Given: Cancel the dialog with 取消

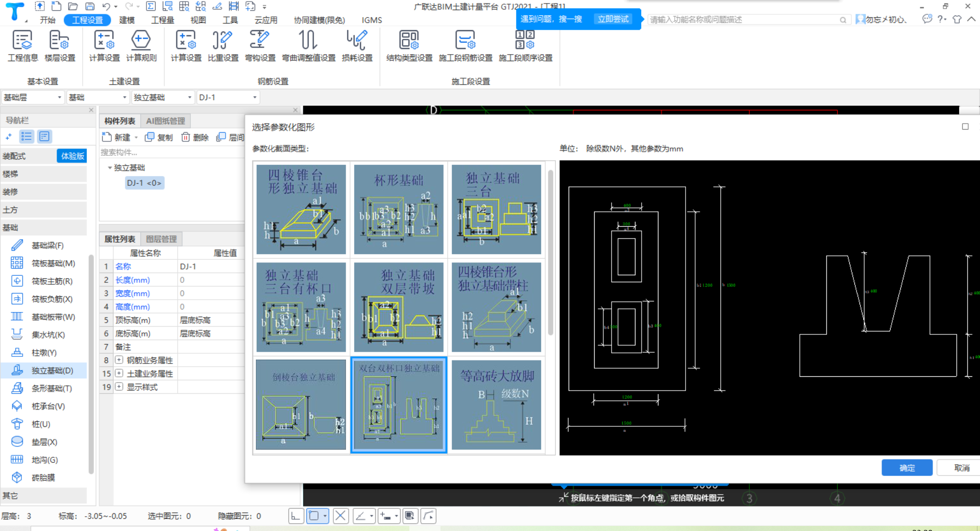Looking at the screenshot, I should pyautogui.click(x=962, y=468).
